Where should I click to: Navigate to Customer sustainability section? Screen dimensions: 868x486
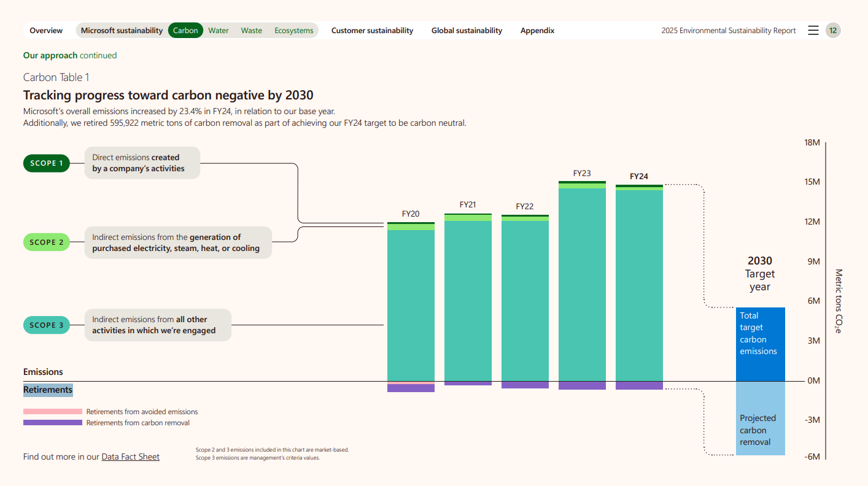372,31
